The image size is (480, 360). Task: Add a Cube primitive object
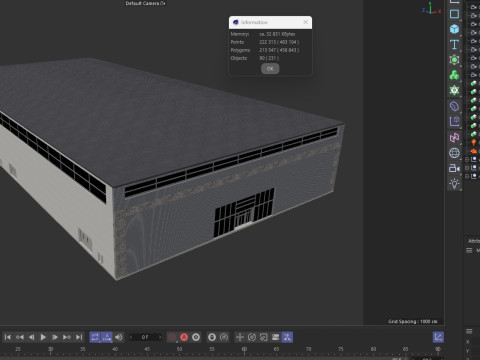[454, 29]
